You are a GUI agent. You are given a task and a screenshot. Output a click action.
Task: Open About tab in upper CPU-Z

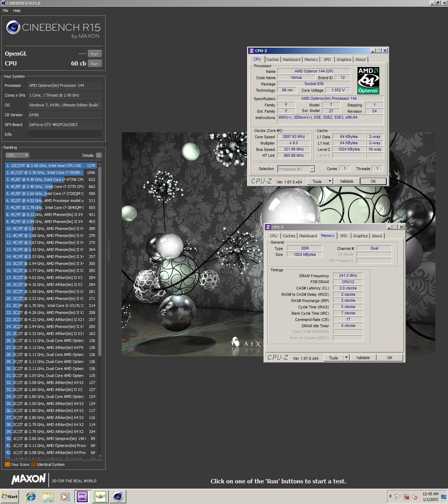tap(360, 59)
